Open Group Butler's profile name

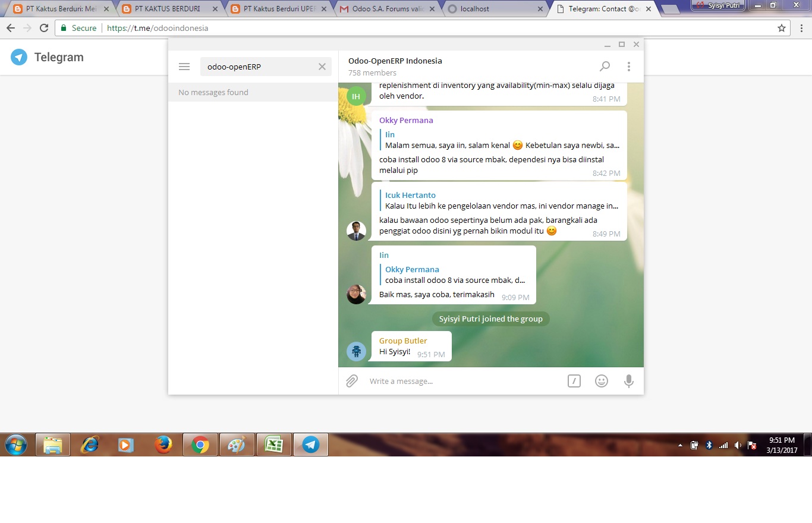coord(403,341)
